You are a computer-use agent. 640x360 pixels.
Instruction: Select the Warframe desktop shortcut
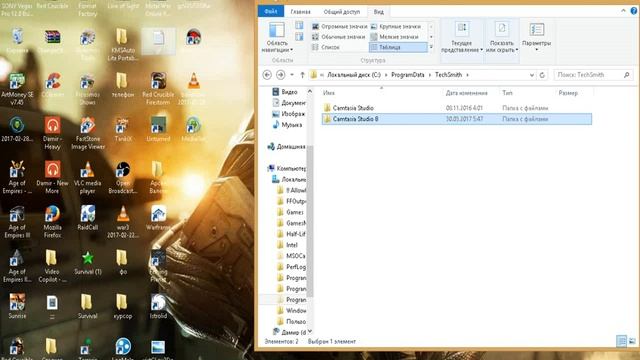(158, 218)
